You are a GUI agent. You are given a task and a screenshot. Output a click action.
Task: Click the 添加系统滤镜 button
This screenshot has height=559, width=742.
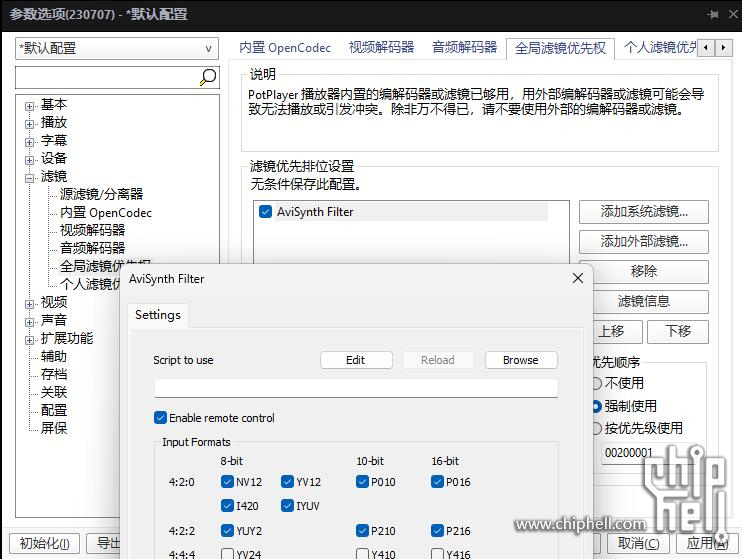pos(644,212)
